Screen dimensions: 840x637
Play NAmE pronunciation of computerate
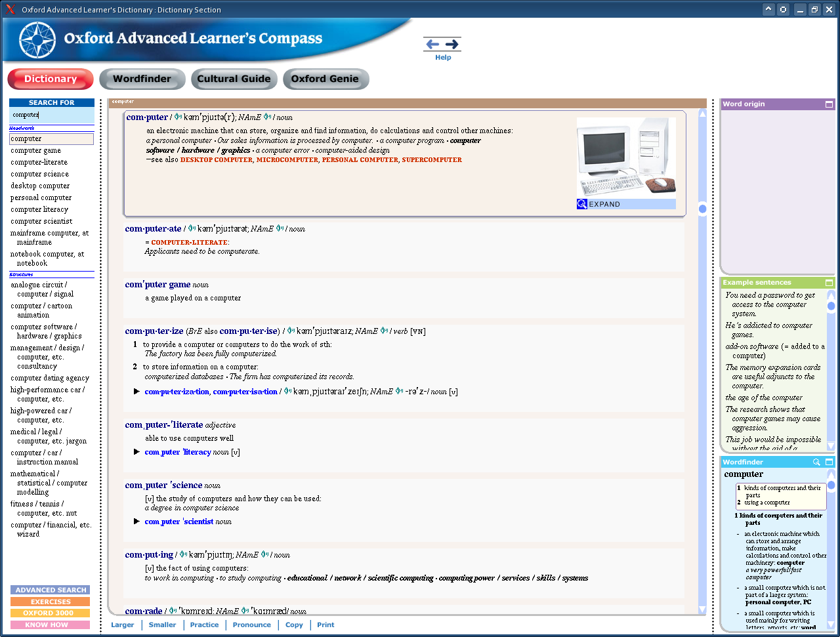(280, 228)
